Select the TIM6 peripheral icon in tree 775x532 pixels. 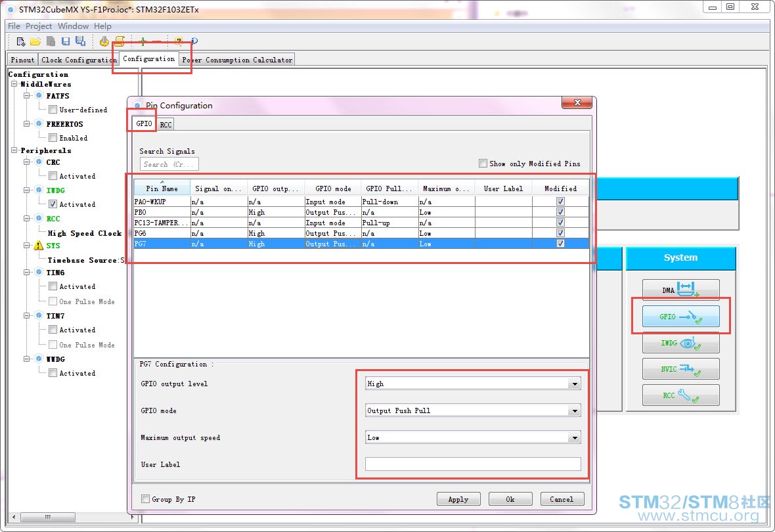[39, 272]
